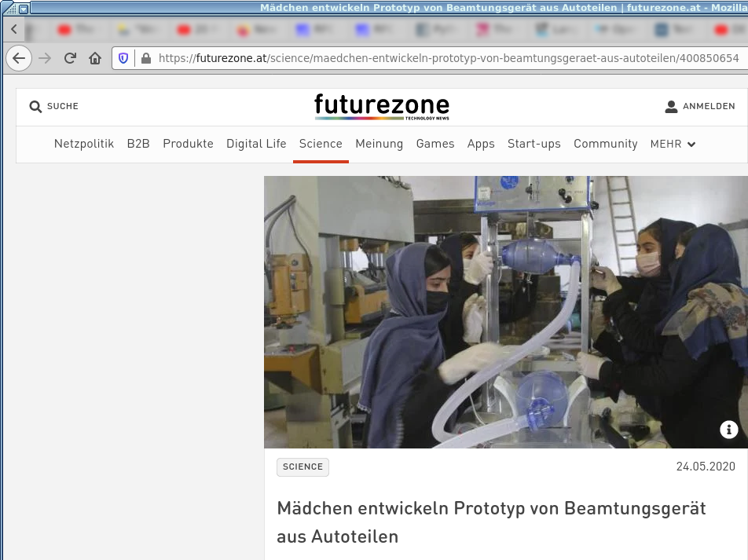The width and height of the screenshot is (748, 560).
Task: Open the Netzpolitik section
Action: click(84, 144)
